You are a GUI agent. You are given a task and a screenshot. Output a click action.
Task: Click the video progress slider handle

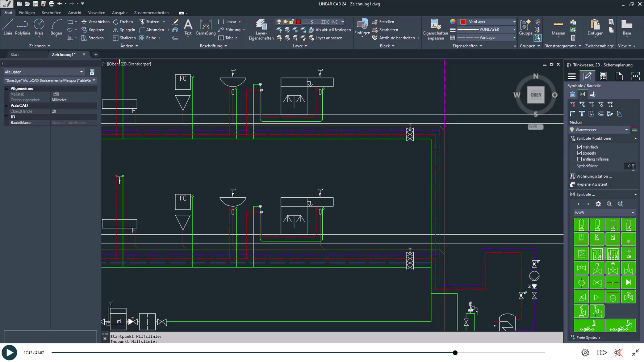click(x=455, y=353)
